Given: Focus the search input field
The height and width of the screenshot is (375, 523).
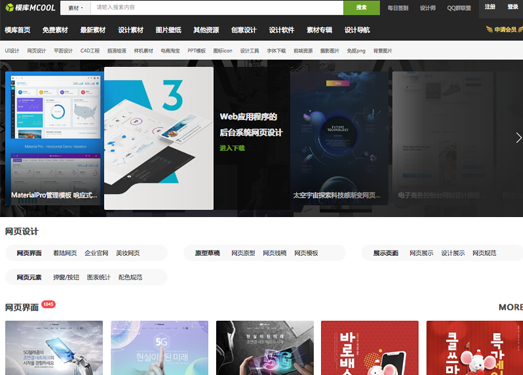Looking at the screenshot, I should coord(217,8).
